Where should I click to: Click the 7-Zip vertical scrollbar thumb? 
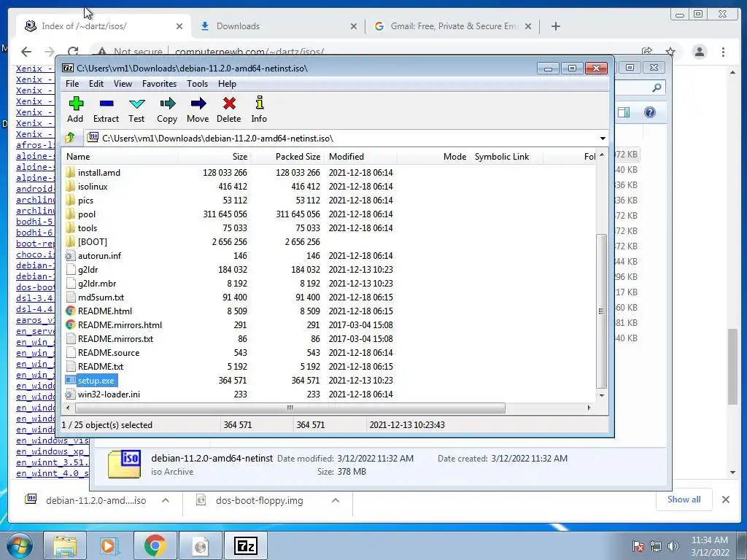pyautogui.click(x=601, y=311)
